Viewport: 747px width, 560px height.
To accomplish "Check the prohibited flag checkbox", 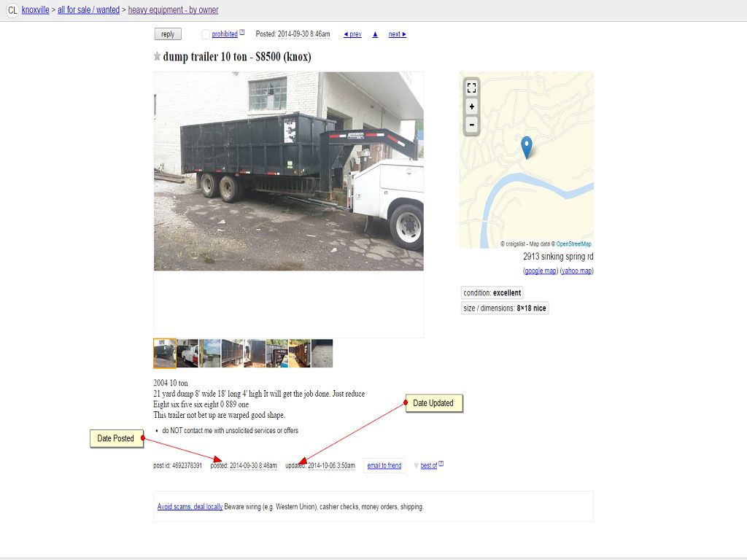I will point(205,34).
